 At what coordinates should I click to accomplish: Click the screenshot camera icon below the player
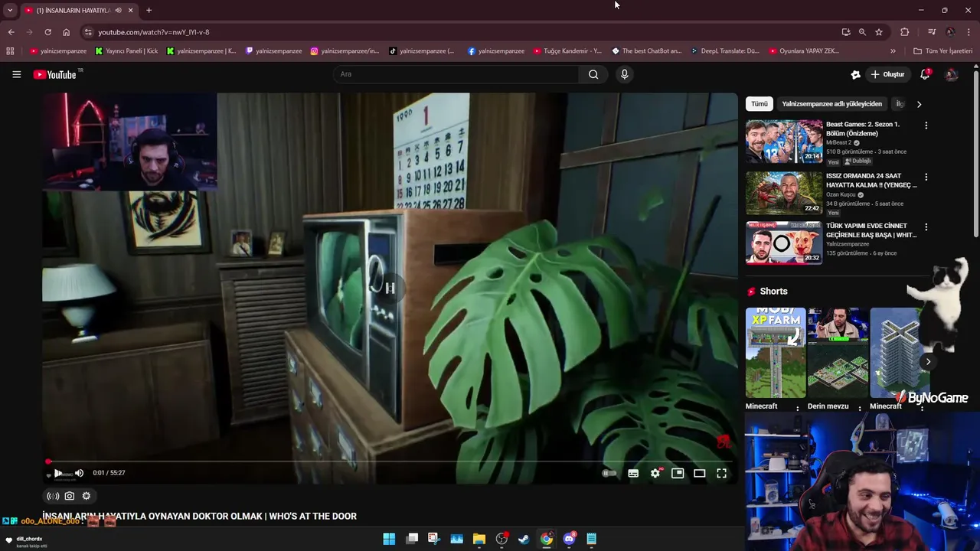click(70, 496)
